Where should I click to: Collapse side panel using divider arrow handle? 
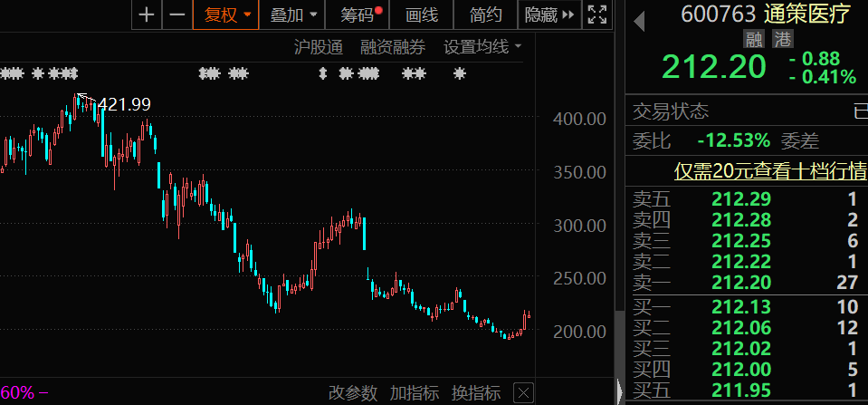pyautogui.click(x=620, y=392)
